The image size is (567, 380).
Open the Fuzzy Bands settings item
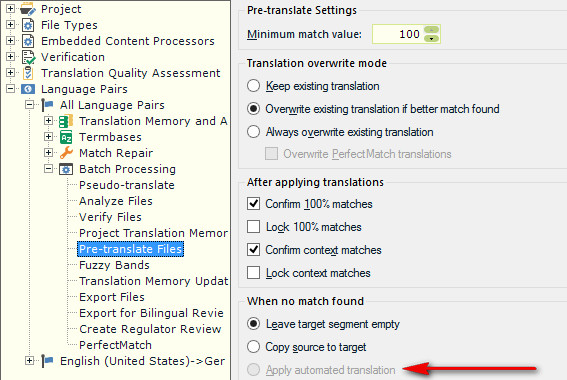point(114,265)
